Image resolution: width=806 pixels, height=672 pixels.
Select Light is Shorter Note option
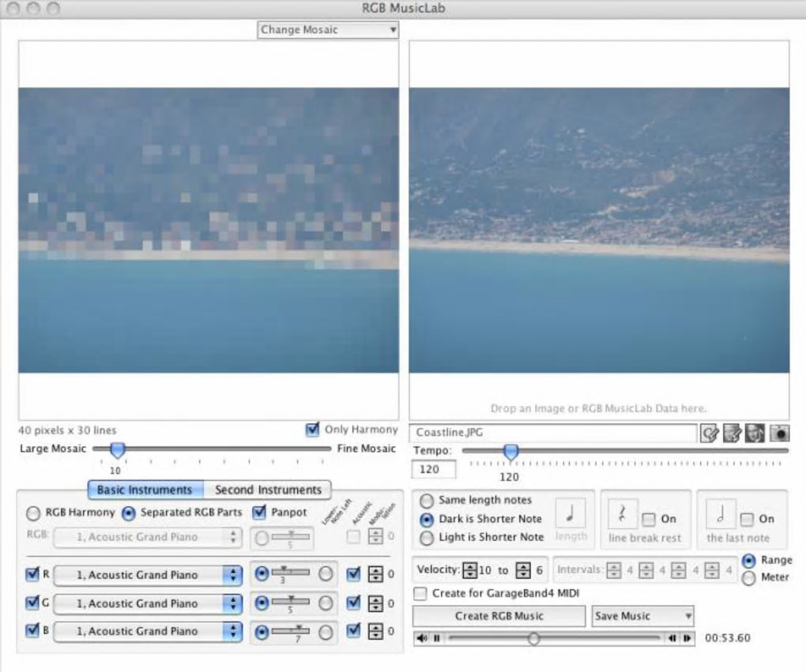click(x=427, y=538)
